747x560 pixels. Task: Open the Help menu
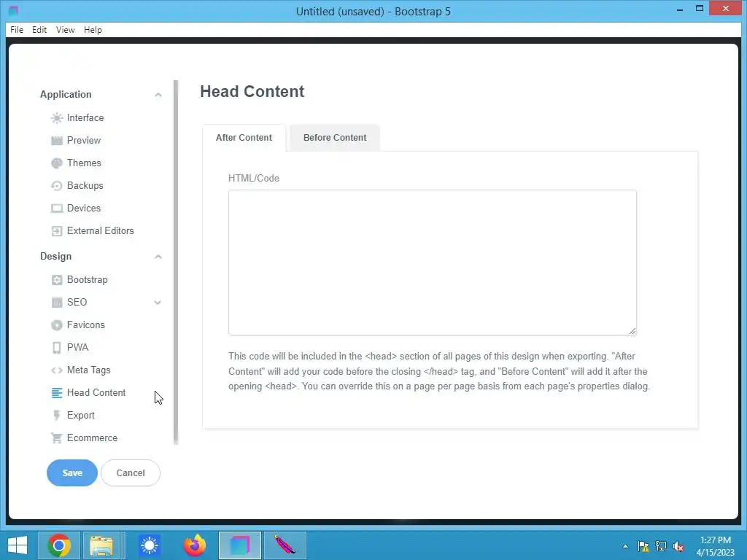coord(93,29)
